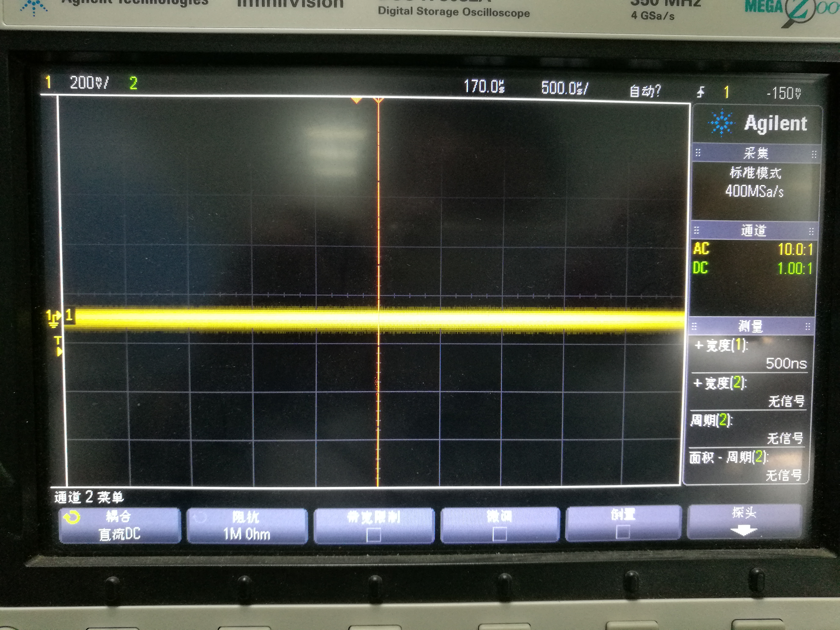Click channel 1 ground level marker icon
Screen dimensions: 840x630
point(54,319)
